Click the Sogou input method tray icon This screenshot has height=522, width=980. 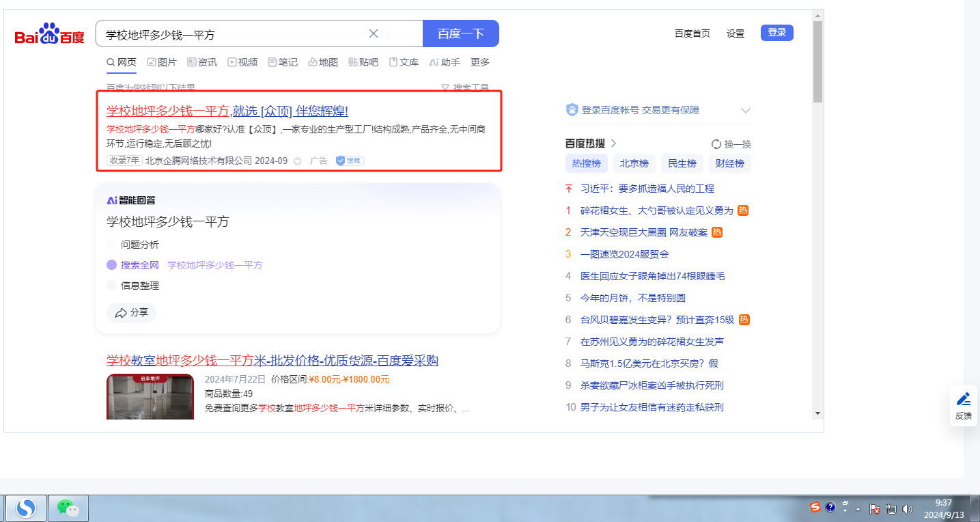(815, 507)
